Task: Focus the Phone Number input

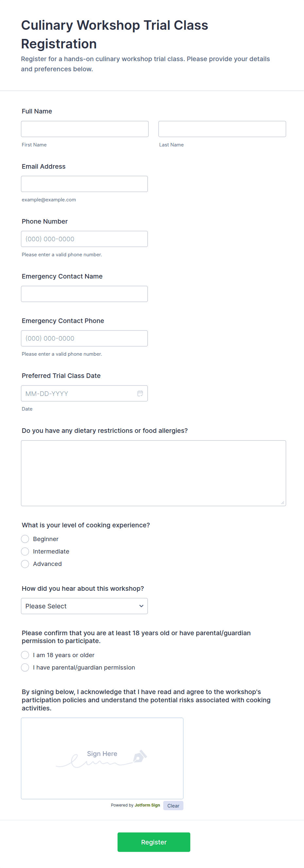Action: coord(84,239)
